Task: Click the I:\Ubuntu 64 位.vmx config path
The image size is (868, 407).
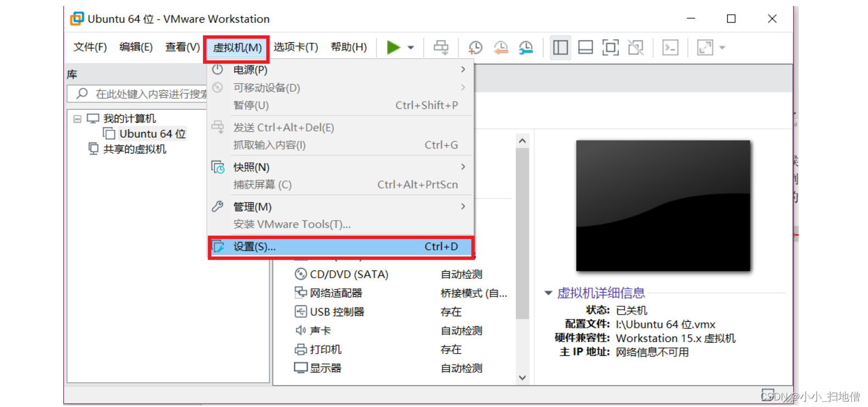Action: [665, 324]
